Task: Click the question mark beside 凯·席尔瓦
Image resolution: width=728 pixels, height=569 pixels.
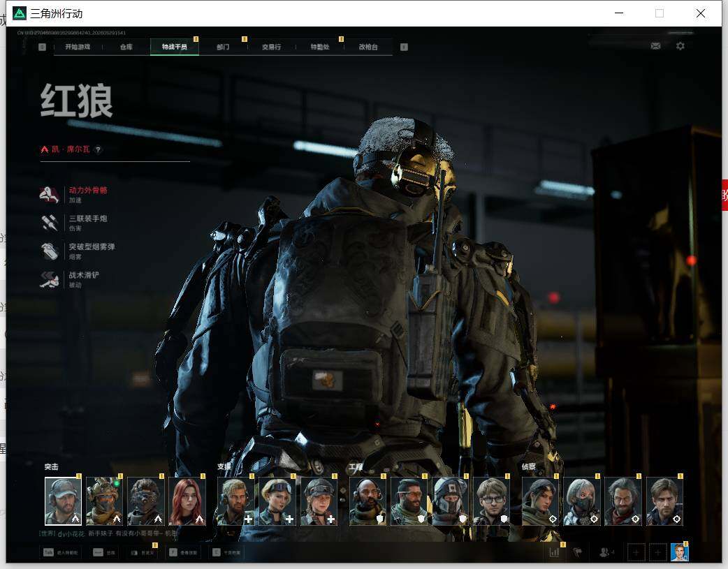Action: 98,149
